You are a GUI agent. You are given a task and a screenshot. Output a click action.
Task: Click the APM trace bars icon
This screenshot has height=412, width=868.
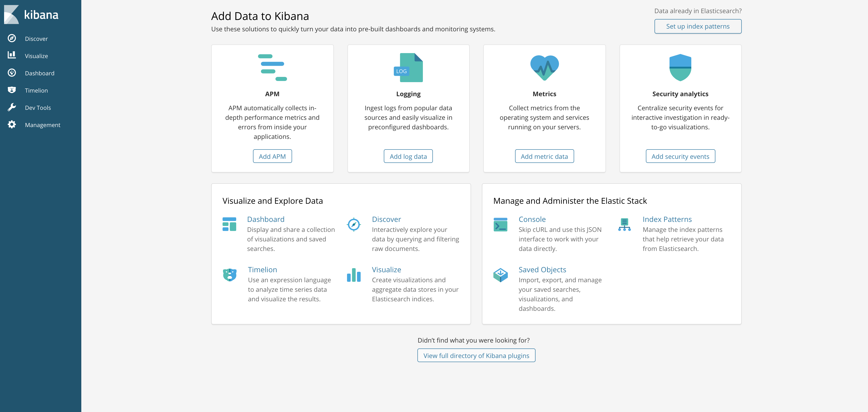[x=272, y=68]
